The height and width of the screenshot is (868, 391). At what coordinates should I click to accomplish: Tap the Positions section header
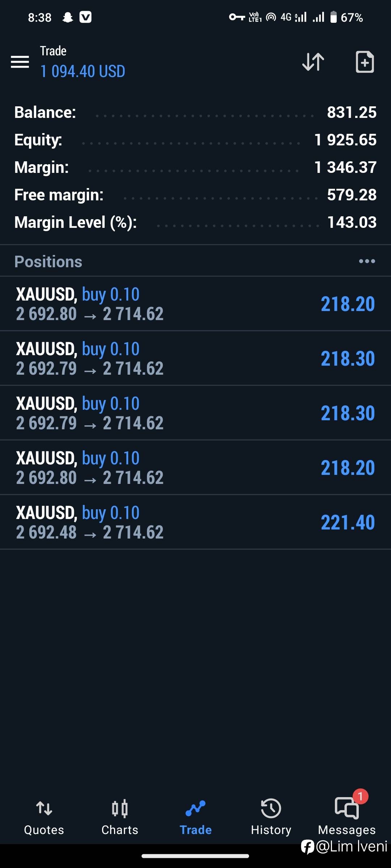point(49,261)
